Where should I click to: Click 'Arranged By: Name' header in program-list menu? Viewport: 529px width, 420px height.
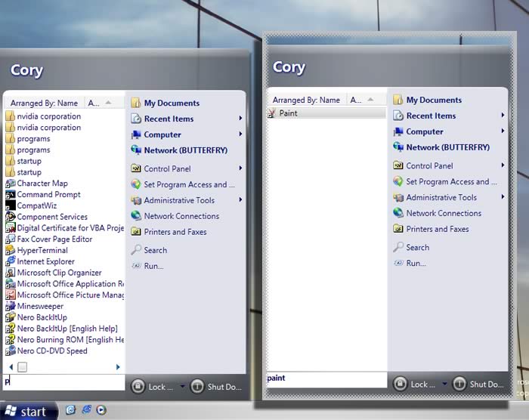coord(44,103)
